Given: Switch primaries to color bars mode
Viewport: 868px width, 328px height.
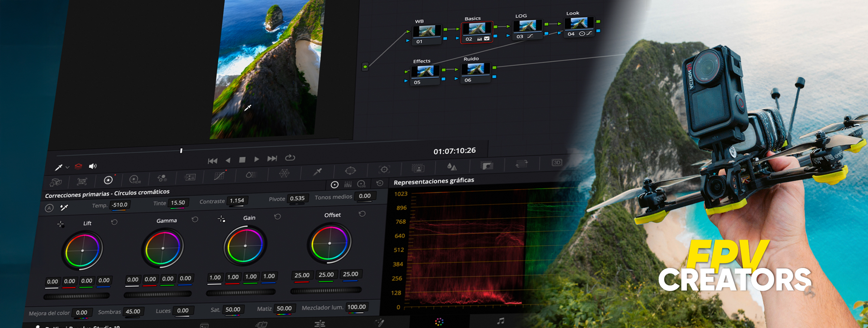Looking at the screenshot, I should (348, 184).
